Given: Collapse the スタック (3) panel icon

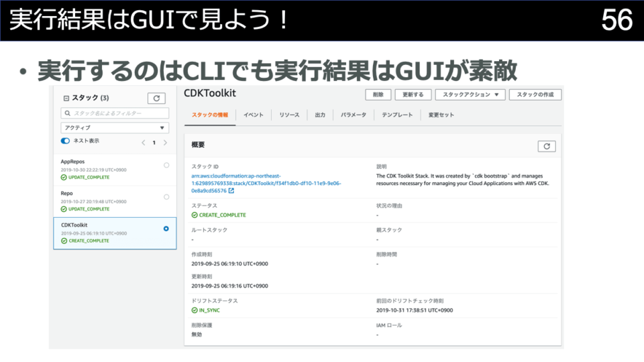Looking at the screenshot, I should pos(66,98).
